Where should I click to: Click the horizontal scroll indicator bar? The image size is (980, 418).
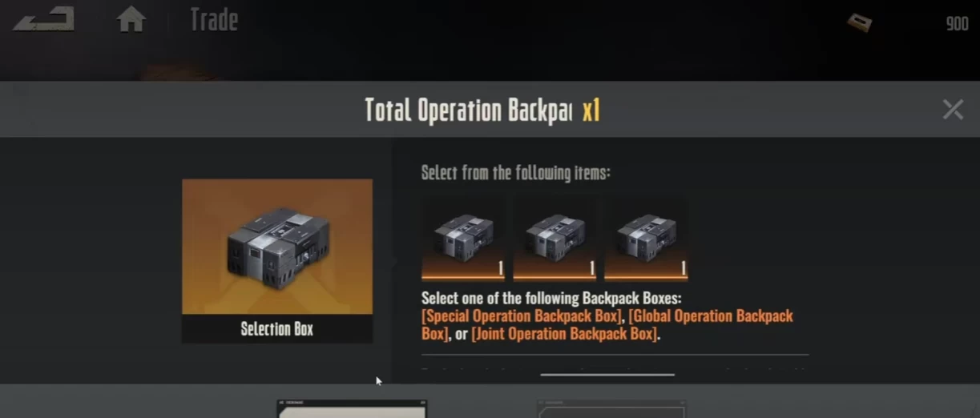point(607,374)
